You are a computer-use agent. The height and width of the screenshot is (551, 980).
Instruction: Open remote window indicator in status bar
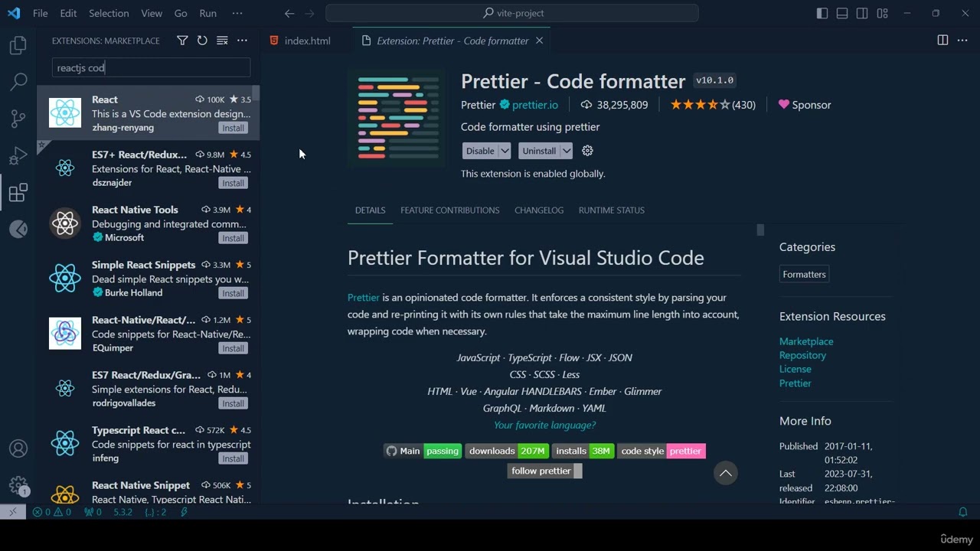click(x=13, y=512)
